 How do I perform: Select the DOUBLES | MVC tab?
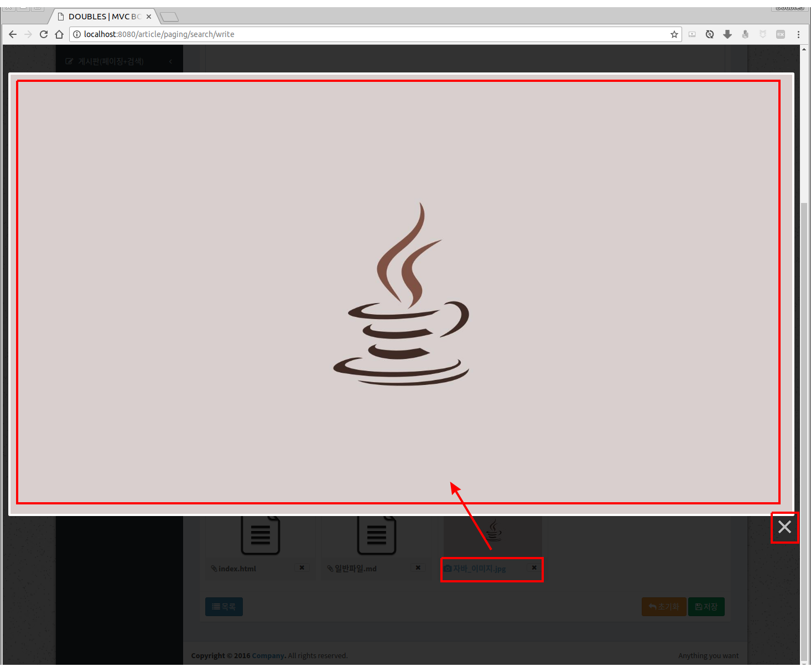point(104,17)
